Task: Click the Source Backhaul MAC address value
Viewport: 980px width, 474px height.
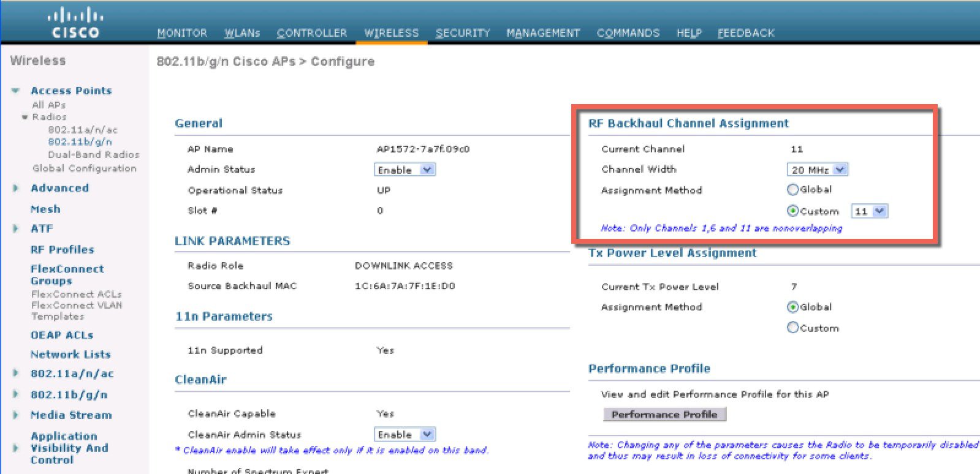Action: (x=405, y=286)
